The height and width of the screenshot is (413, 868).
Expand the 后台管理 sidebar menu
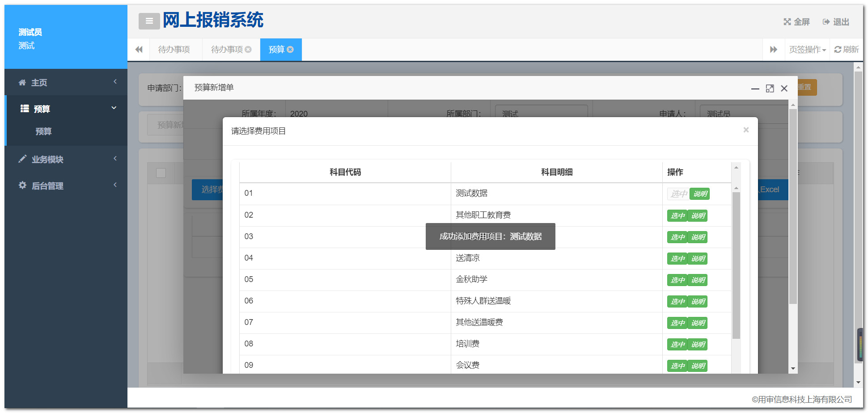coord(66,186)
